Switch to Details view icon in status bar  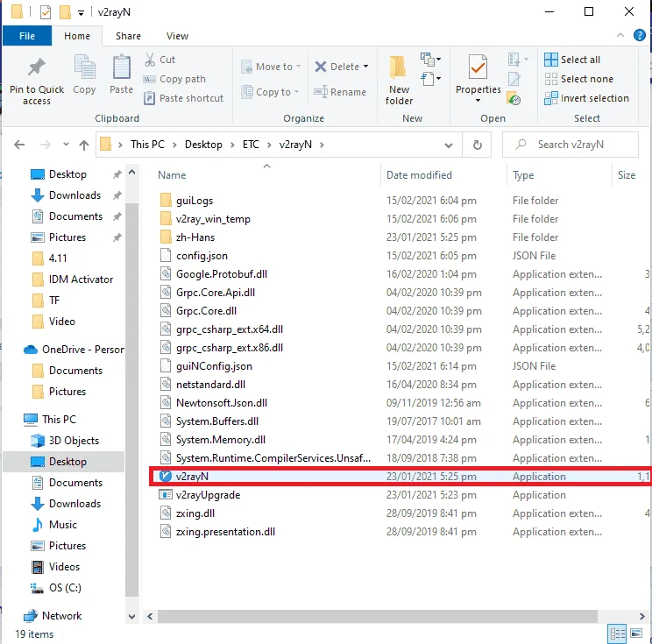pyautogui.click(x=618, y=633)
